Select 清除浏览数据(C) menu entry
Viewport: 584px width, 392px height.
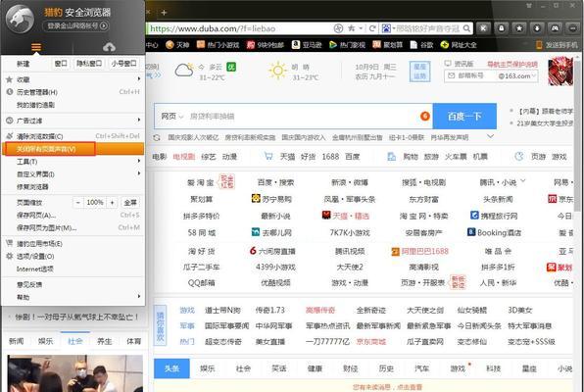[73, 136]
